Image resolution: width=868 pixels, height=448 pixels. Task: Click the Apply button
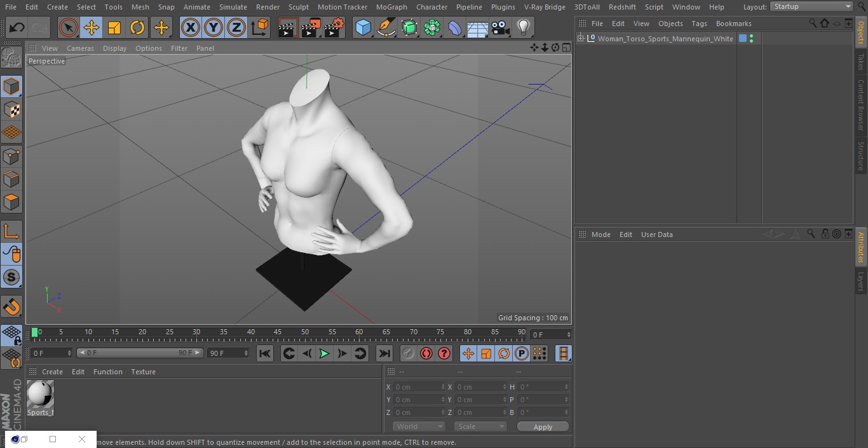543,427
